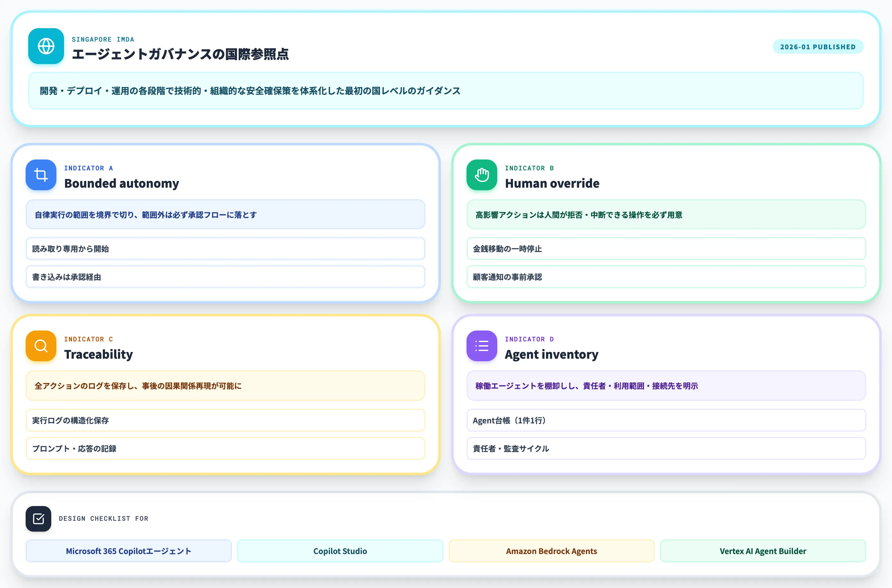Screen dimensions: 892x588
Task: Click the 読み取り専用から開始 item
Action: (x=225, y=249)
